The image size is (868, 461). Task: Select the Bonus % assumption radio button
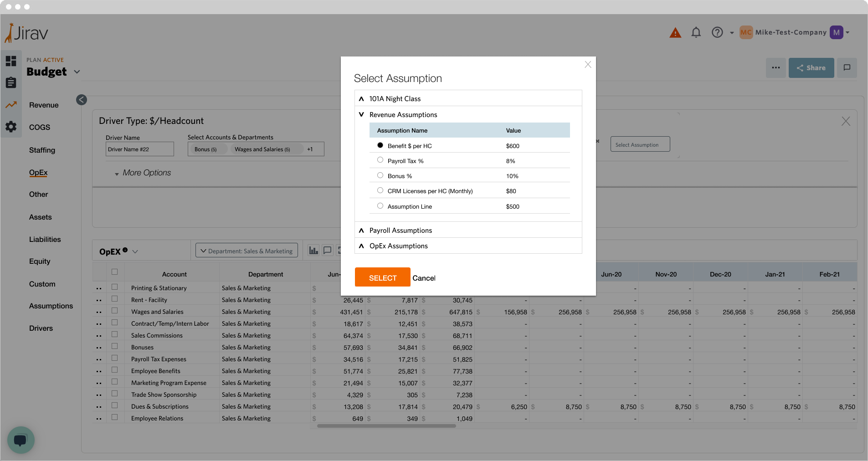pos(380,175)
